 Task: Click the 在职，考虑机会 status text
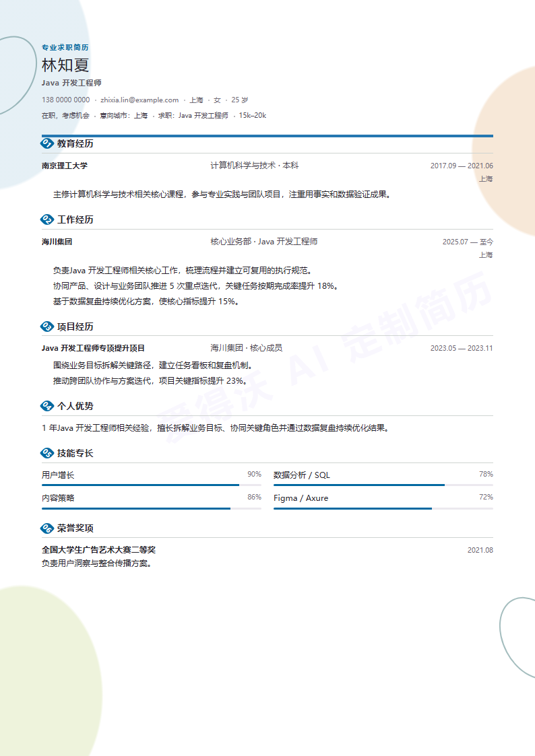(x=65, y=115)
